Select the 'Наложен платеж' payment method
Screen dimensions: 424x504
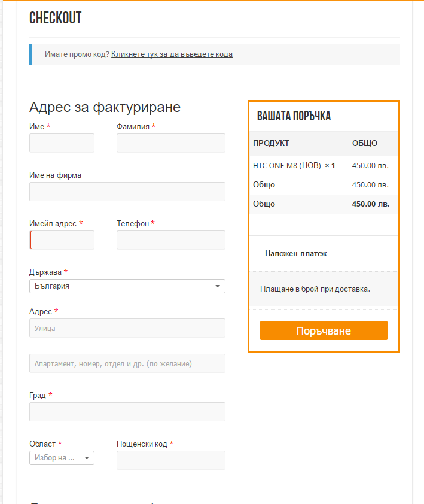296,254
